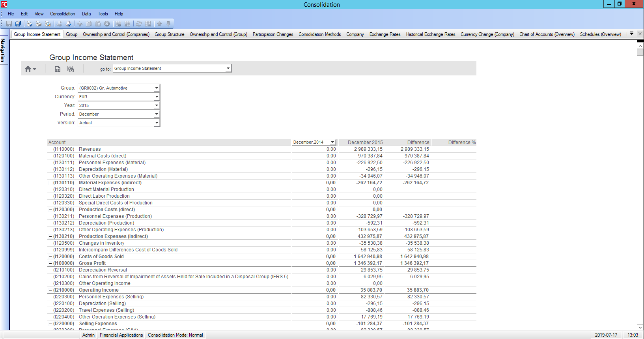Screen dimensions: 644x339
Task: Export the report to Excel
Action: point(71,69)
